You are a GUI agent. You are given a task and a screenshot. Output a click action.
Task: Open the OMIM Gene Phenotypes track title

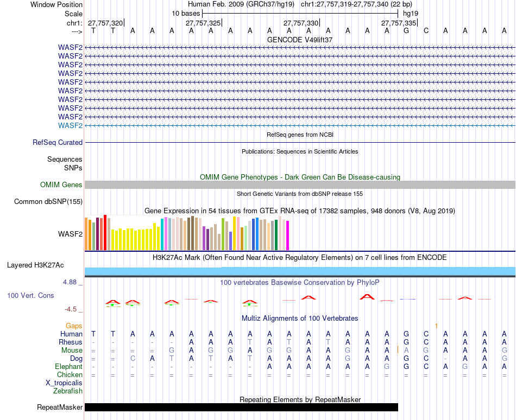pos(300,177)
